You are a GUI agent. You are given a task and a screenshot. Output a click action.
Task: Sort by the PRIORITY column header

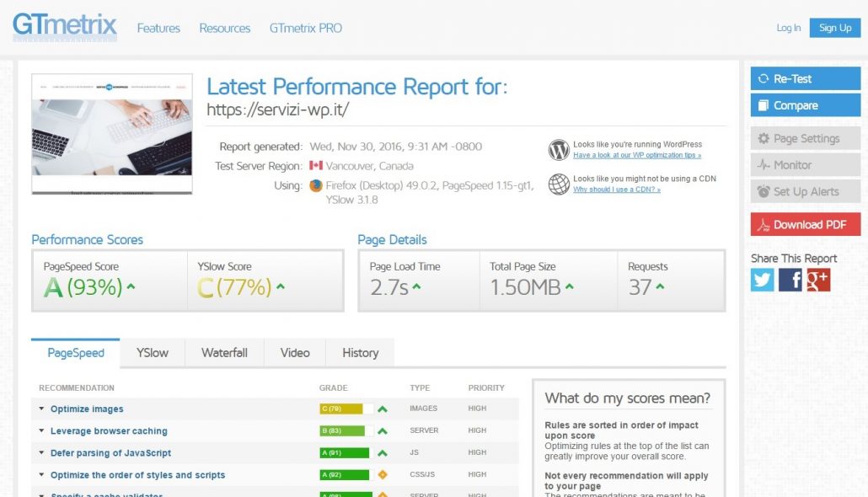[x=486, y=388]
